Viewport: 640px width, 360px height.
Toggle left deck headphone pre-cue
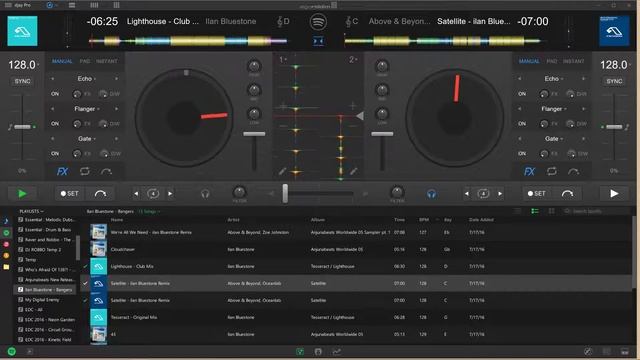[x=205, y=194]
